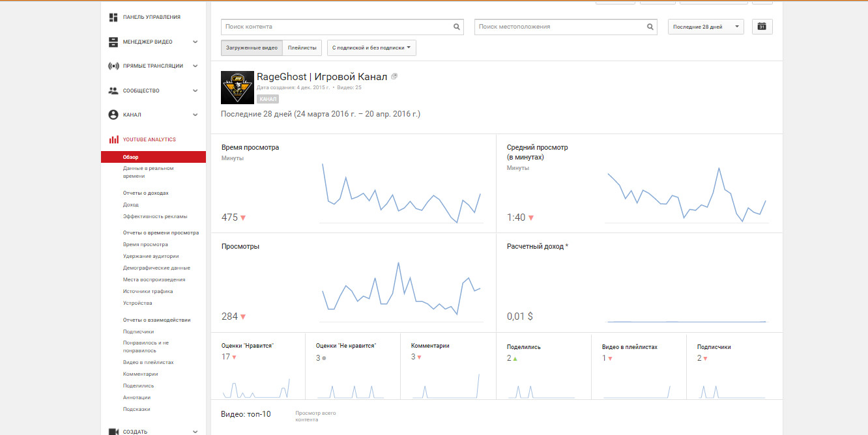The width and height of the screenshot is (868, 435).
Task: Open the YouTube Analytics menu heading
Action: click(149, 139)
